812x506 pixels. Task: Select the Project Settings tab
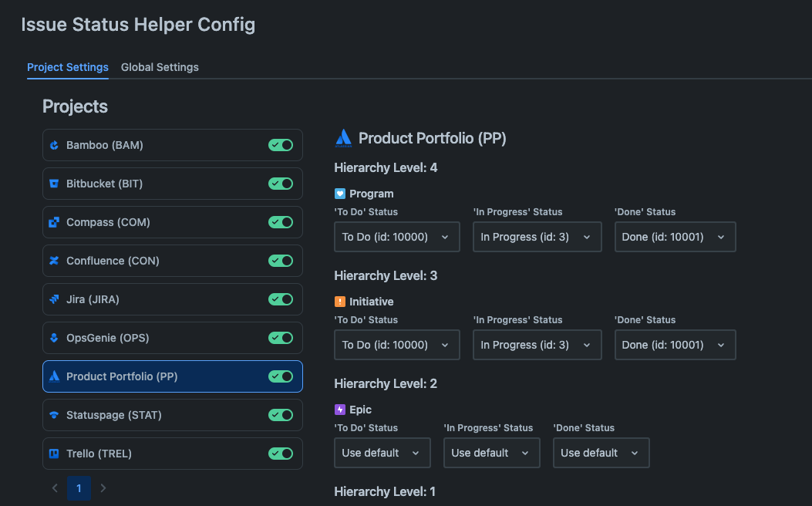68,67
